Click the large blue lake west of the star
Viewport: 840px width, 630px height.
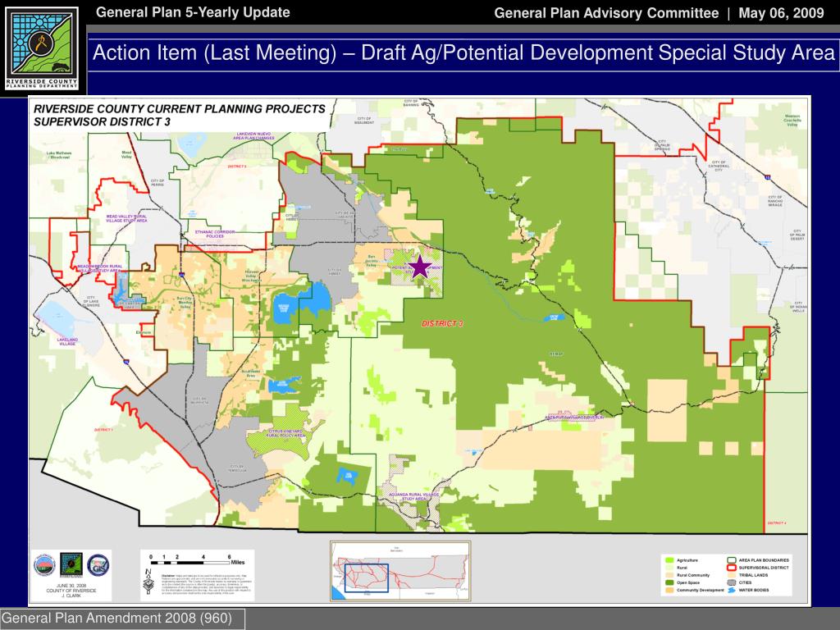(300, 304)
